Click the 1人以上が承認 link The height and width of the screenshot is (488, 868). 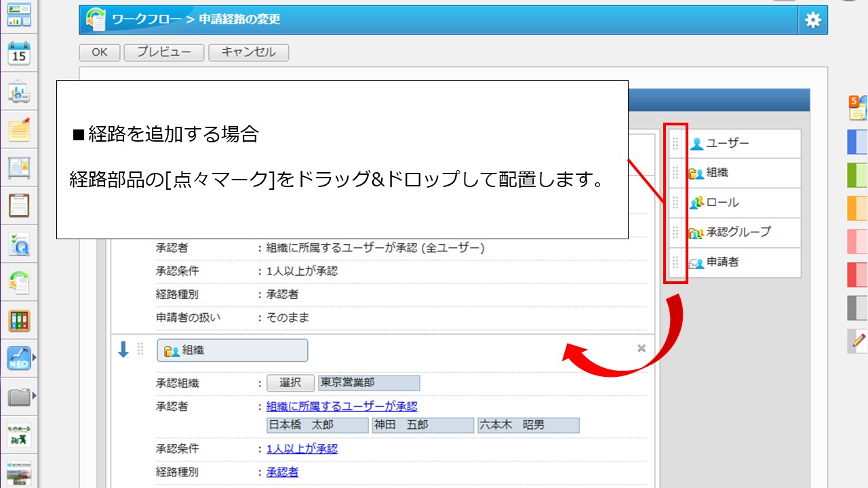point(302,449)
